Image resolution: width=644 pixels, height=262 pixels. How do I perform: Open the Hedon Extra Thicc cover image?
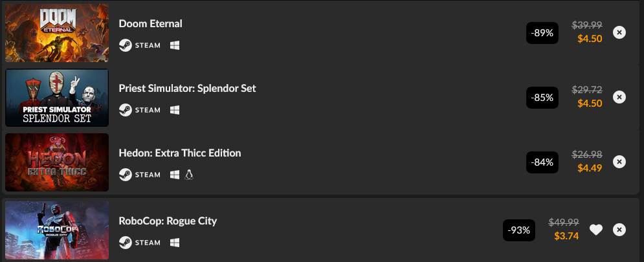click(57, 162)
